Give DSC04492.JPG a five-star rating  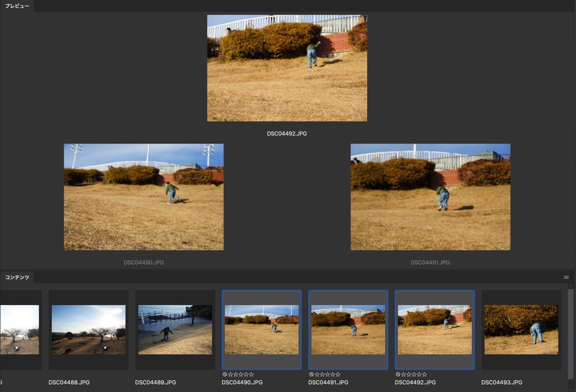point(424,374)
